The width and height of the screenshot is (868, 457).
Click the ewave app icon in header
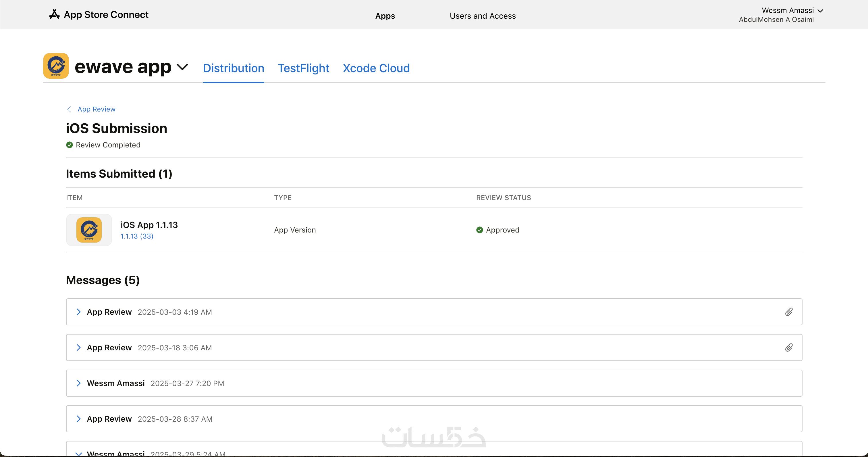56,66
